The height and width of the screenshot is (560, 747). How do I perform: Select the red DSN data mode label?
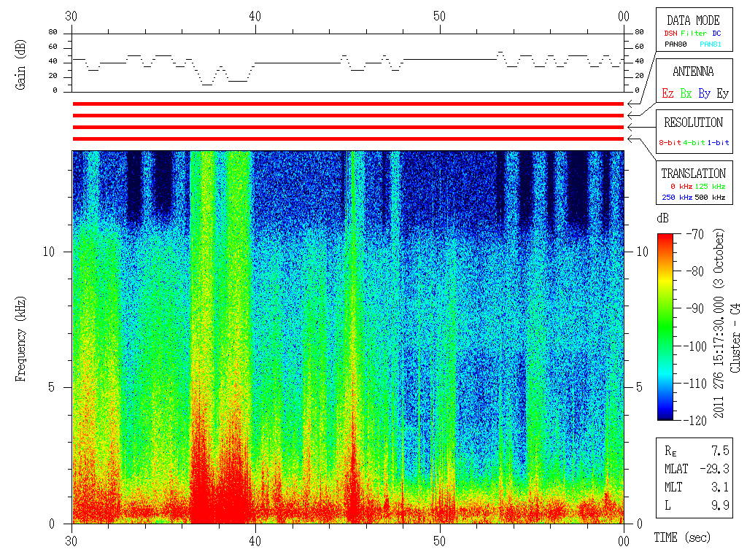click(x=670, y=34)
